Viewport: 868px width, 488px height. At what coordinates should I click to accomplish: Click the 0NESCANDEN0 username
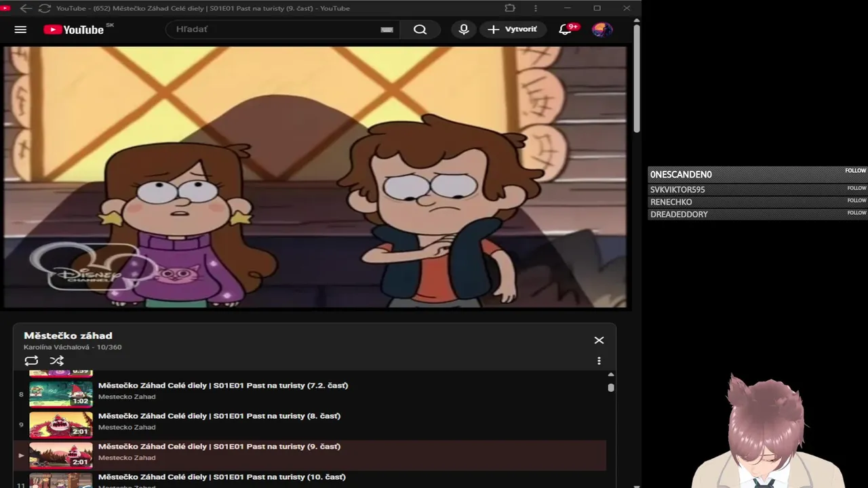(681, 175)
